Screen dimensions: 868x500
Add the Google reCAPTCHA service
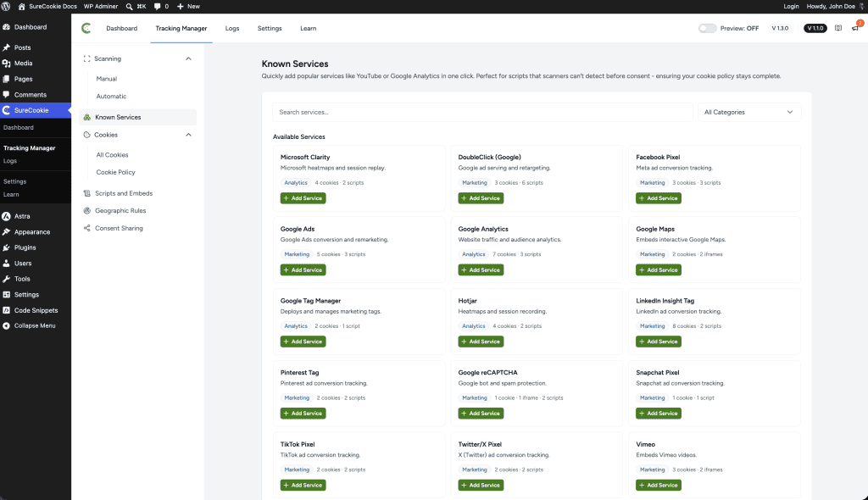point(481,414)
